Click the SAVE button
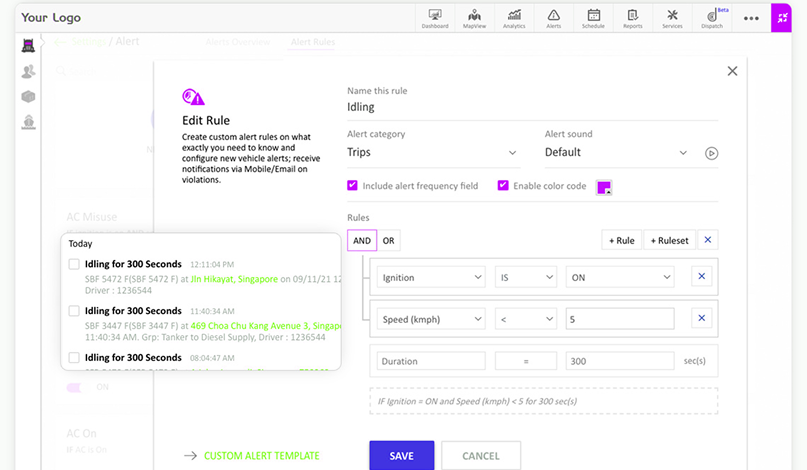This screenshot has width=807, height=470. 401,456
